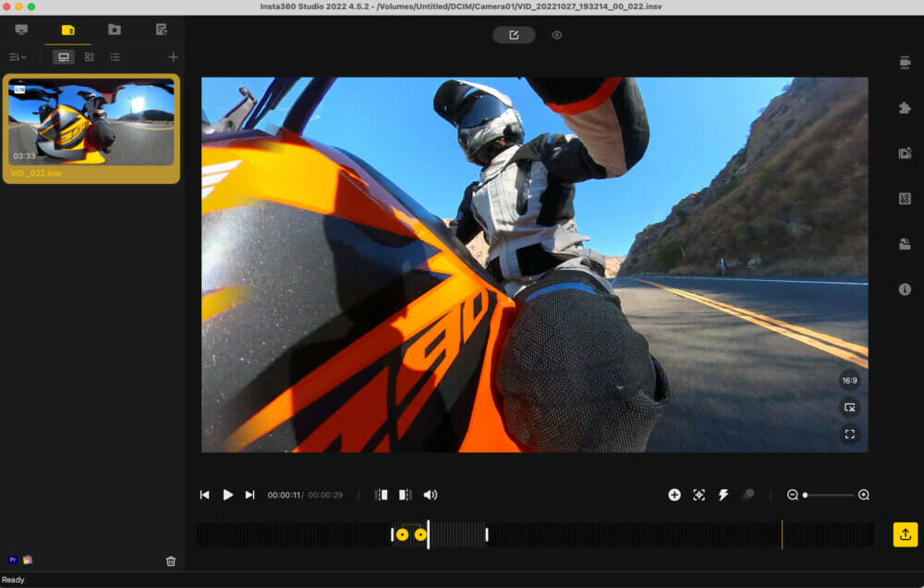This screenshot has width=924, height=588.
Task: Open the Final Cut Pro plugin icon
Action: (28, 559)
